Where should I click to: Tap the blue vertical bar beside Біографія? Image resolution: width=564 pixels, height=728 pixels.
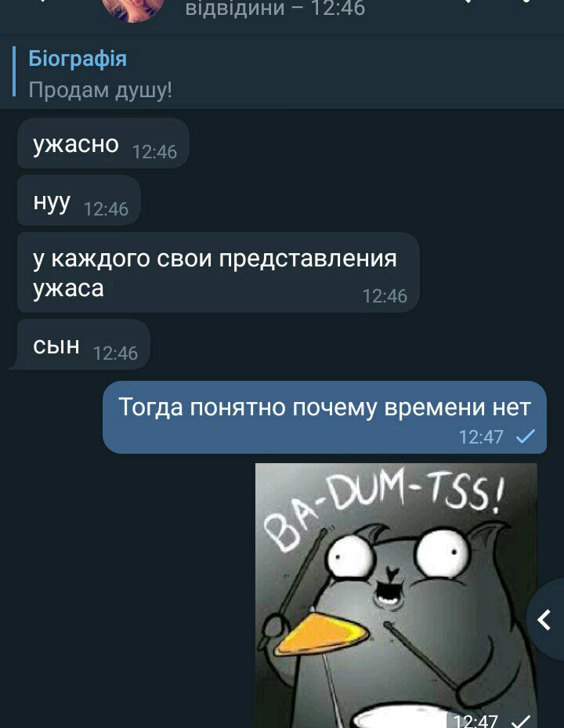[14, 71]
